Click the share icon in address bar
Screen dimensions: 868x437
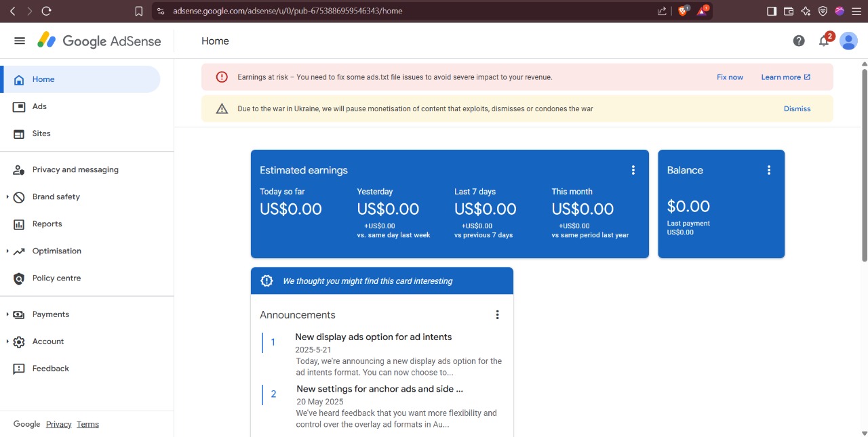662,11
